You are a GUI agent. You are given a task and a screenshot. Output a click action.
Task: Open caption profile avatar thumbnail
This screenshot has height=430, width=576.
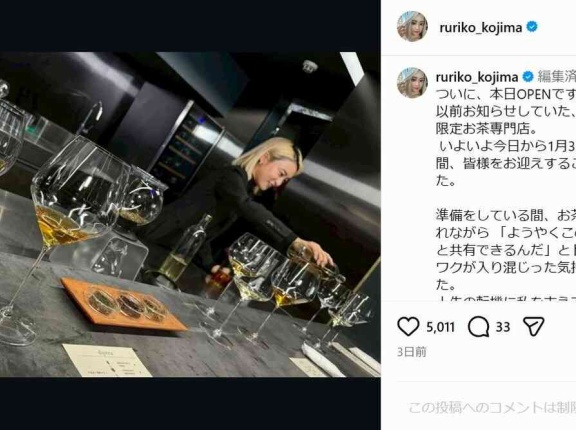click(412, 83)
